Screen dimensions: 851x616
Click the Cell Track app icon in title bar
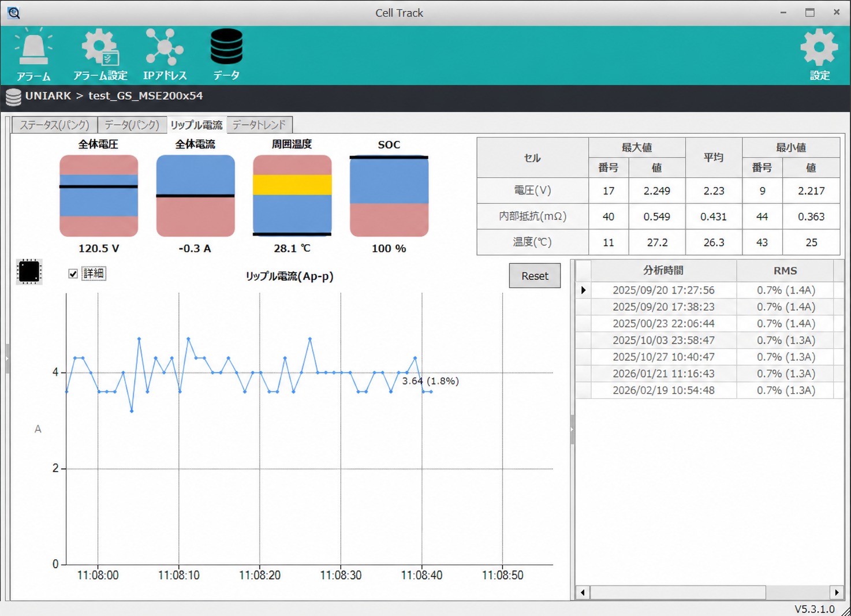[x=13, y=12]
